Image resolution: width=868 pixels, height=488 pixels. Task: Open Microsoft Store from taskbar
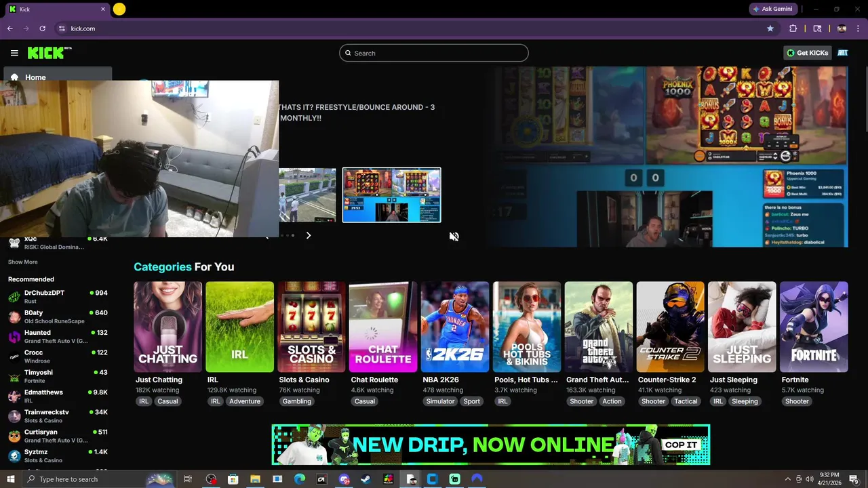pyautogui.click(x=233, y=479)
